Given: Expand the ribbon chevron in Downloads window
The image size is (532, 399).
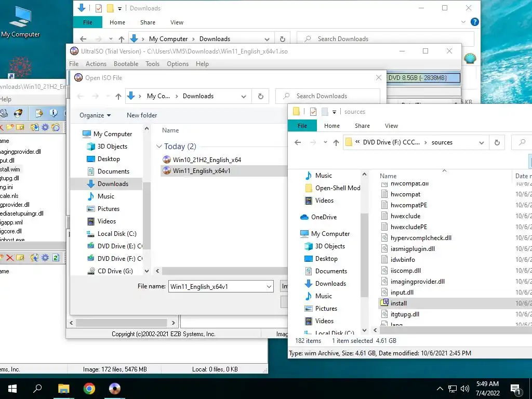Looking at the screenshot, I should pos(463,22).
